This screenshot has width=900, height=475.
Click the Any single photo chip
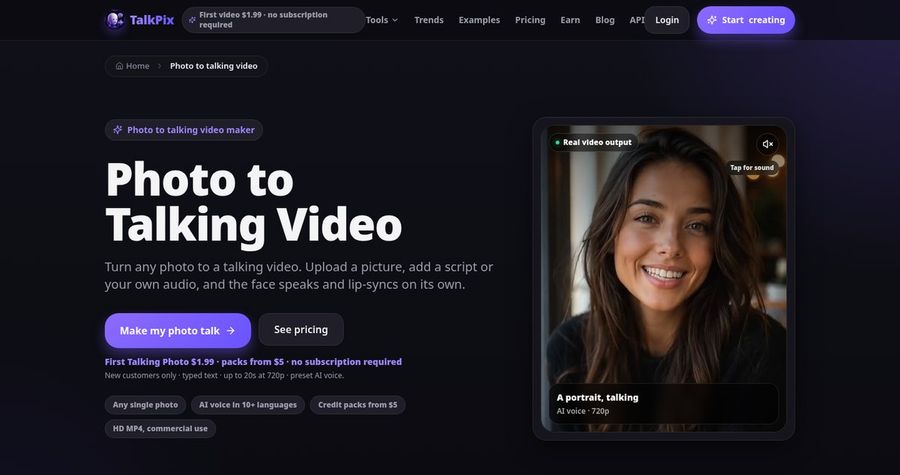click(x=145, y=404)
